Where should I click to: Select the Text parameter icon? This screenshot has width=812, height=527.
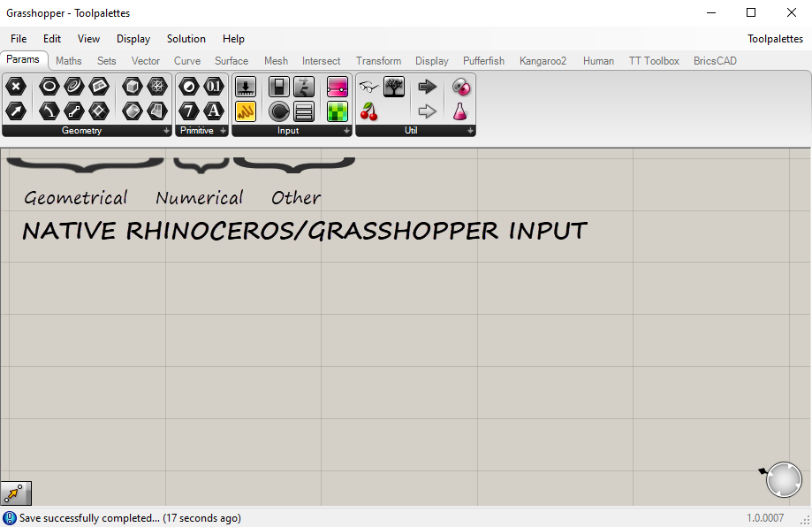214,111
